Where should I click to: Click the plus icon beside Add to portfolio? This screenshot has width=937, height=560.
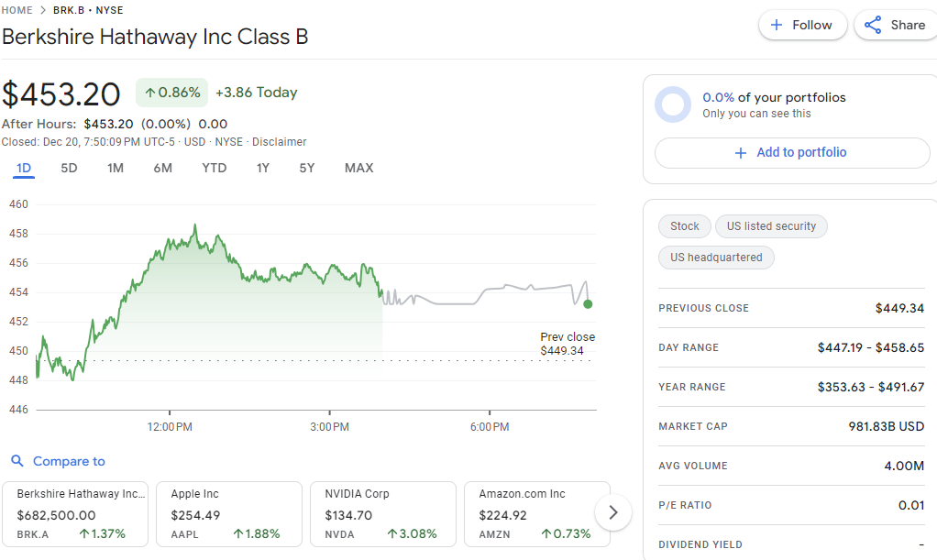coord(741,153)
